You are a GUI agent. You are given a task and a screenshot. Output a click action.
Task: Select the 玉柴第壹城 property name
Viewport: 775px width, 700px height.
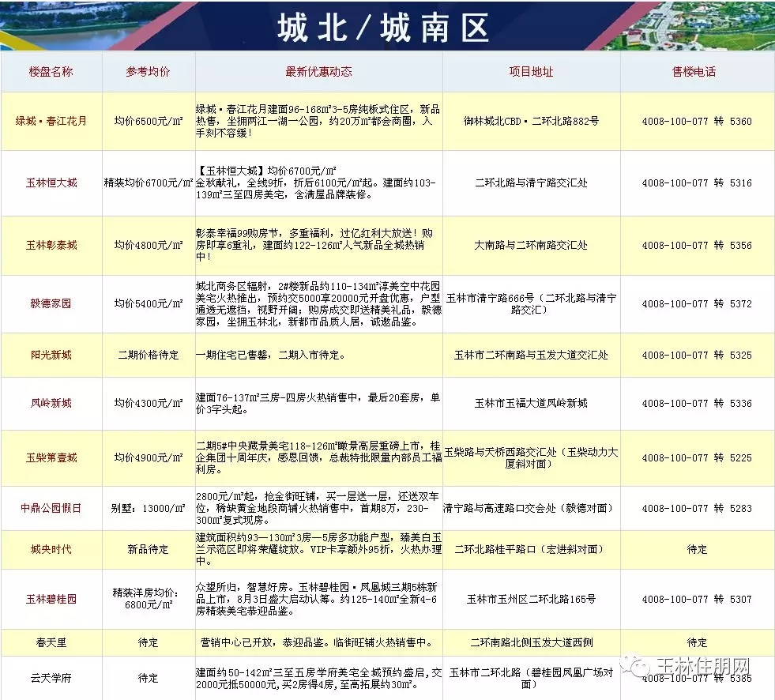click(x=51, y=457)
